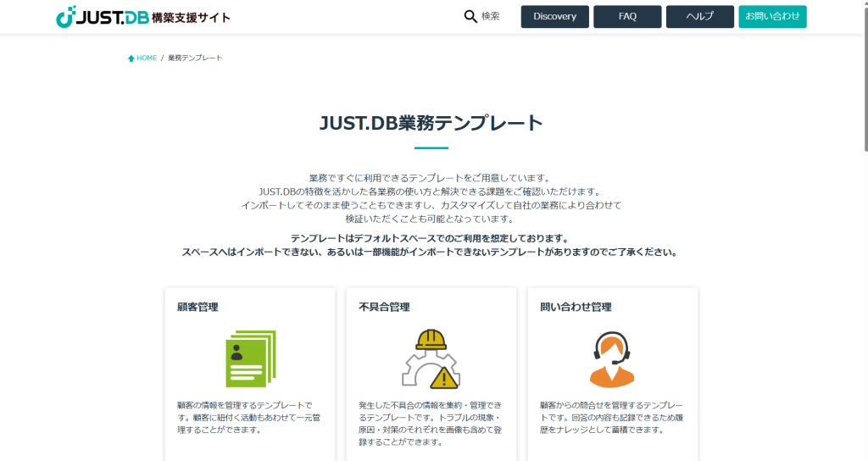Go to HOME via breadcrumb
Viewport: 868px width, 461px height.
tap(147, 58)
